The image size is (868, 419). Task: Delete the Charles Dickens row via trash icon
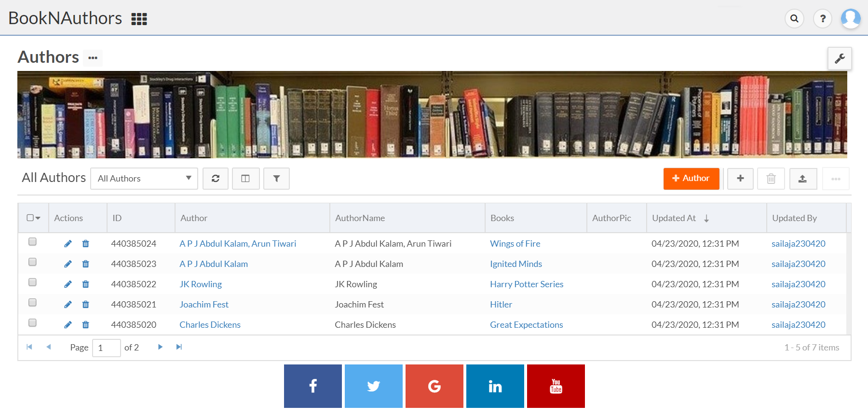(85, 325)
